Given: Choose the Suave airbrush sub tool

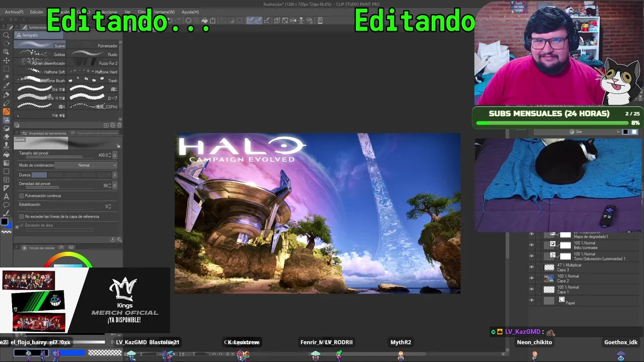Looking at the screenshot, I should [40, 45].
